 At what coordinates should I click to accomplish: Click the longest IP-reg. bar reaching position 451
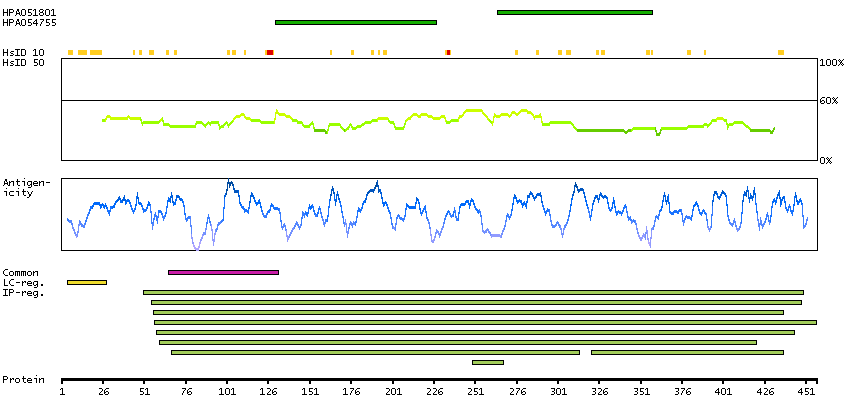[x=486, y=322]
